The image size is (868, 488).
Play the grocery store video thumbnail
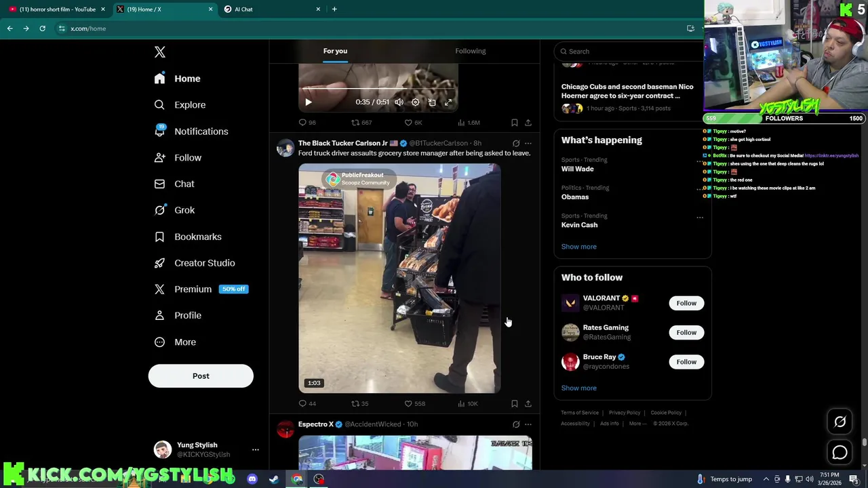pyautogui.click(x=399, y=279)
